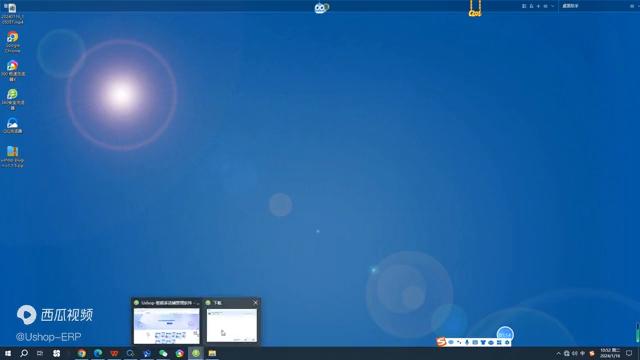Click the taskbar search magnifier
This screenshot has height=360, width=640.
tap(24, 353)
